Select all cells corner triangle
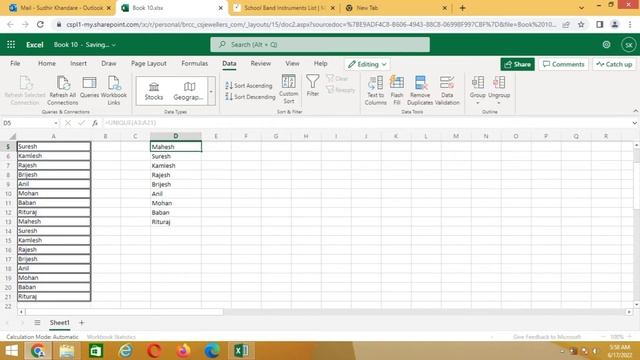The height and width of the screenshot is (360, 640). [12, 136]
